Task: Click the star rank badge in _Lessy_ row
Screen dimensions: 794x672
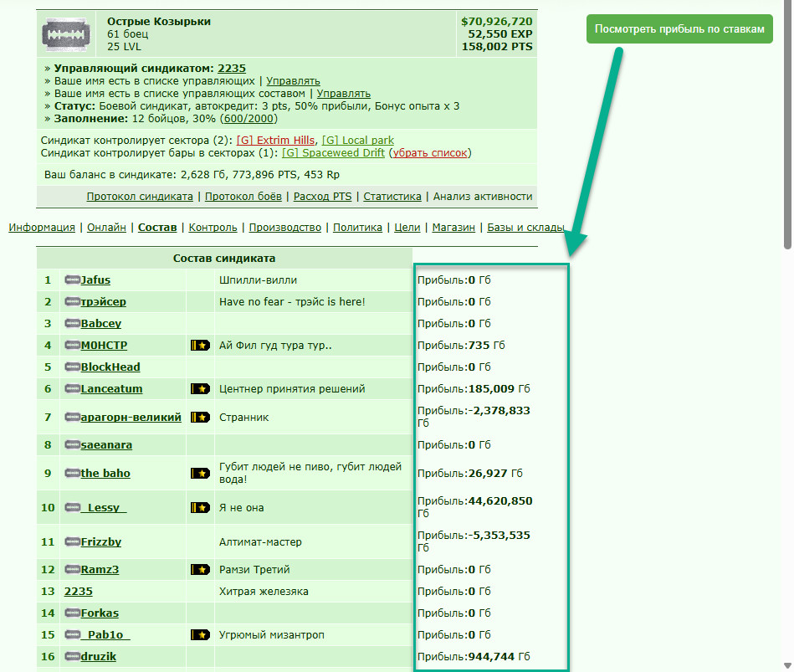Action: click(x=200, y=507)
